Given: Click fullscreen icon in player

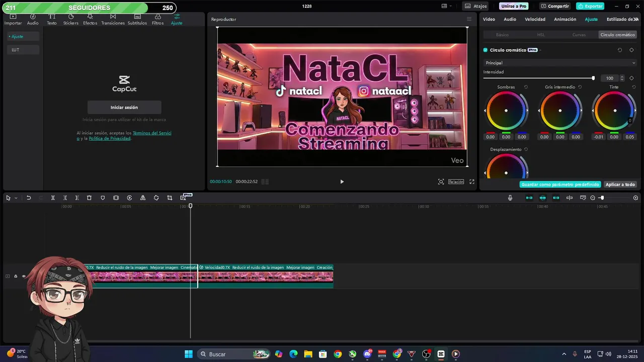Looking at the screenshot, I should point(472,182).
